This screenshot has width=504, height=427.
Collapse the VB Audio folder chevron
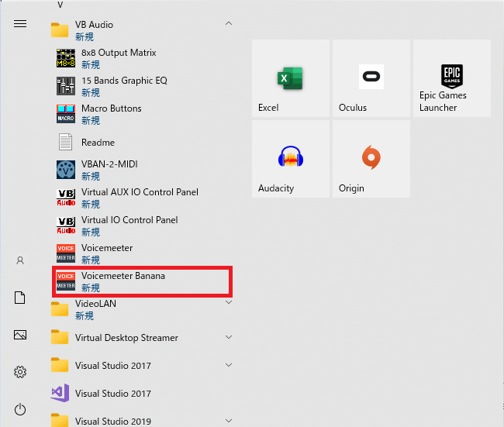coord(229,23)
